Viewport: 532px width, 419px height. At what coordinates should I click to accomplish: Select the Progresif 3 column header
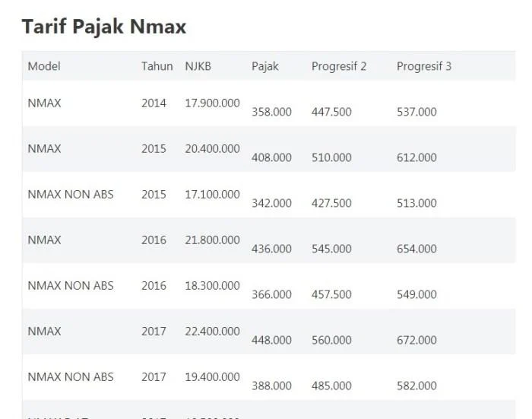click(424, 67)
